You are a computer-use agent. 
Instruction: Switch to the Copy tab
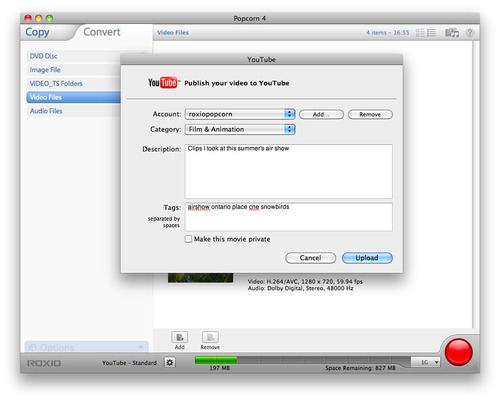coord(37,32)
